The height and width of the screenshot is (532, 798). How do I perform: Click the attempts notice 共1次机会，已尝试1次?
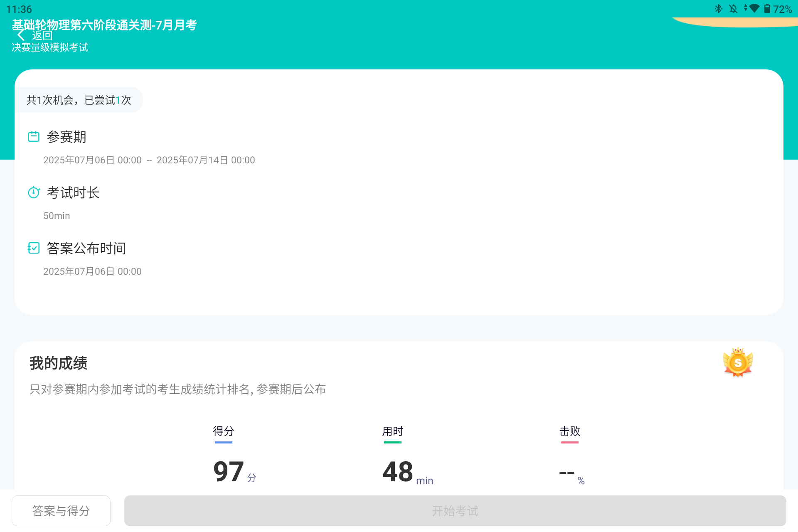point(79,100)
